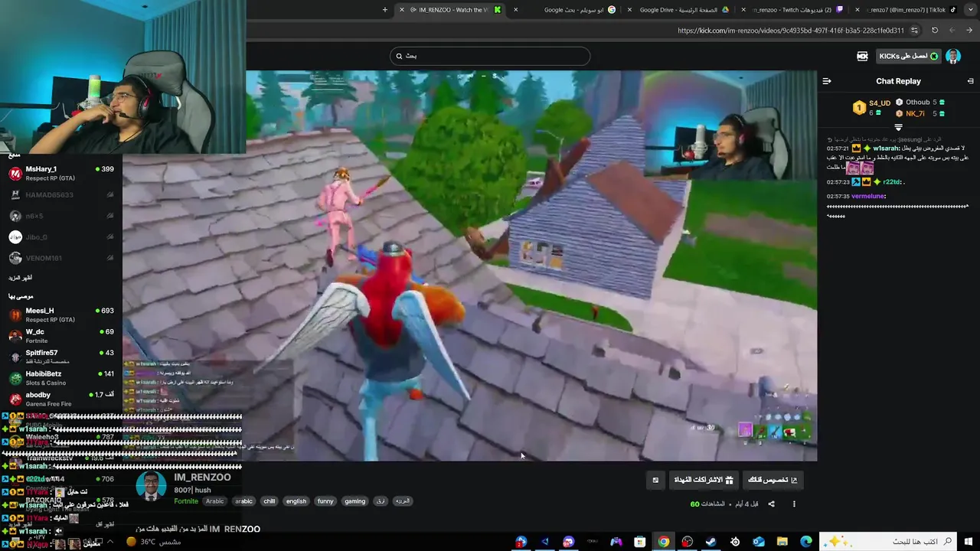Viewport: 980px width, 551px height.
Task: Click vermelune username in chat replay
Action: click(x=868, y=196)
